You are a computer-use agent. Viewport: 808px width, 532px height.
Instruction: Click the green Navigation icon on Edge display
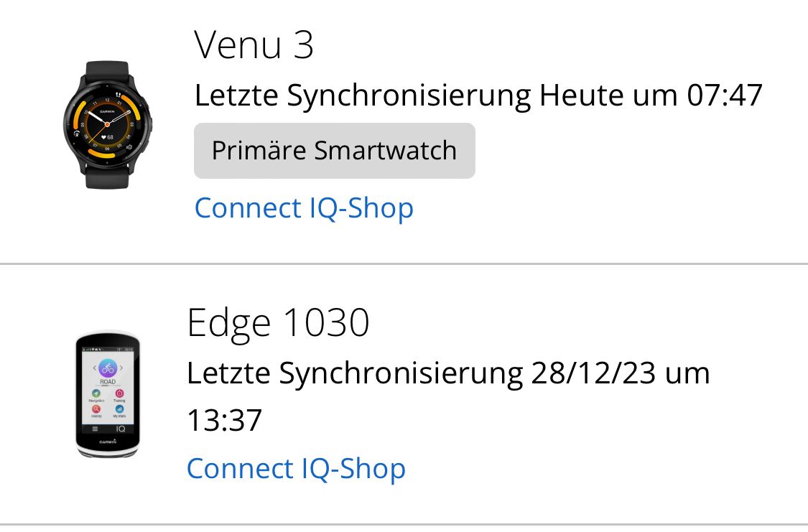click(96, 394)
